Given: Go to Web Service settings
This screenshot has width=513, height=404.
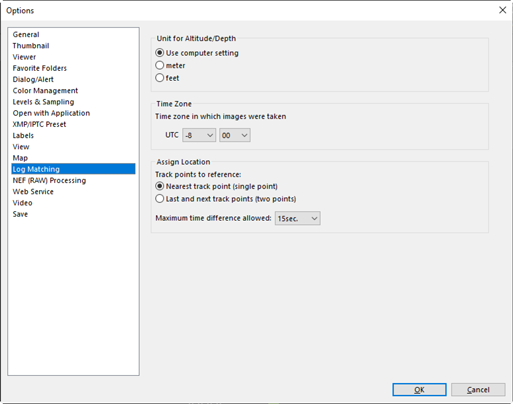Looking at the screenshot, I should tap(33, 192).
